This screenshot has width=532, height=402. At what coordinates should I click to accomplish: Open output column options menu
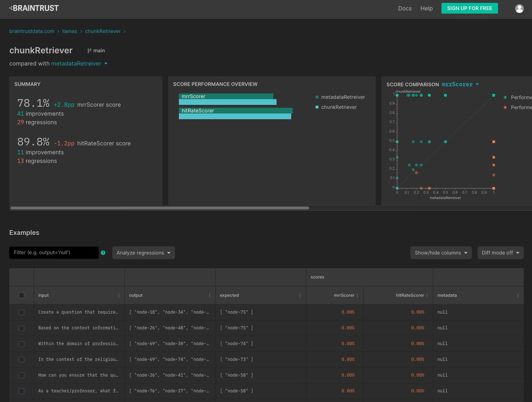(209, 296)
